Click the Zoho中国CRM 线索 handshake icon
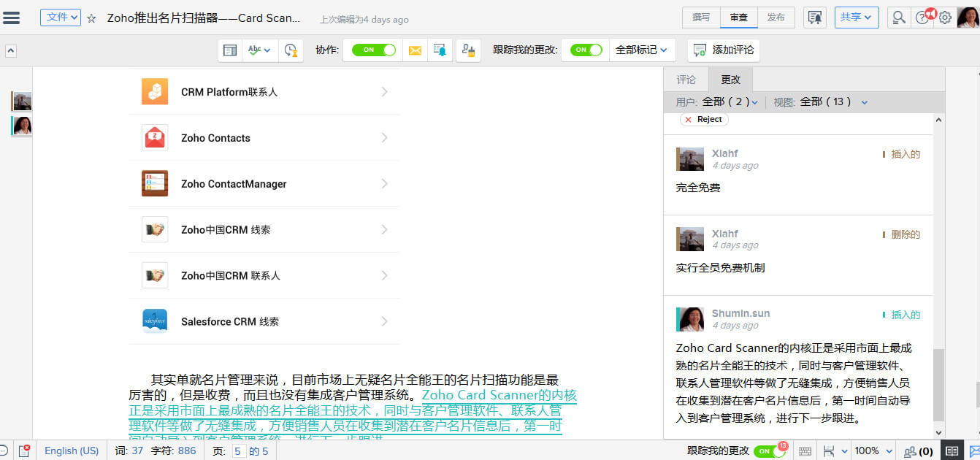 (x=155, y=229)
